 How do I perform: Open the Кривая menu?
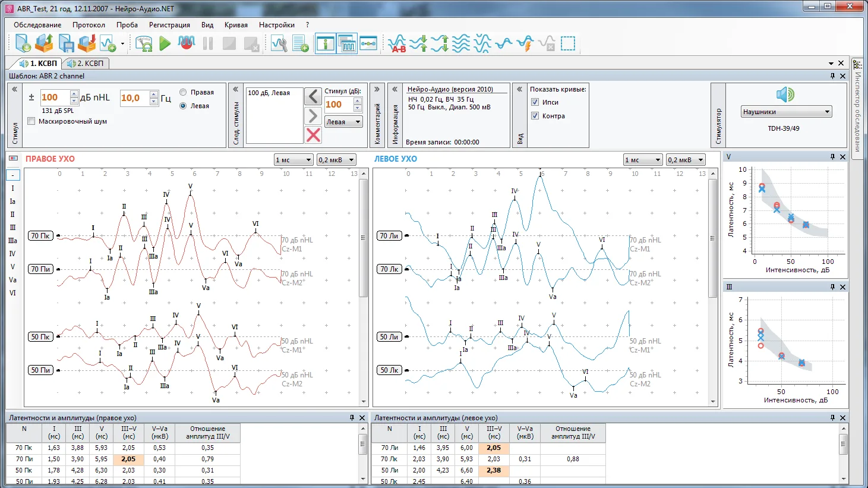(236, 25)
